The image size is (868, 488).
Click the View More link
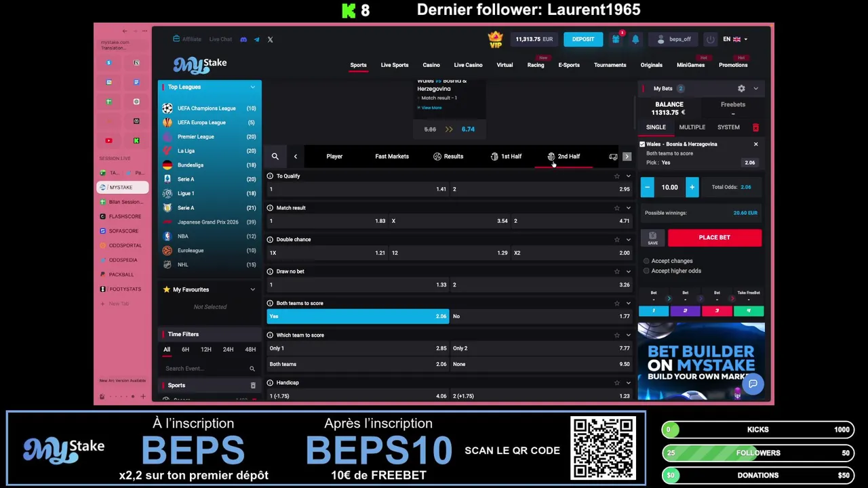[x=431, y=108]
